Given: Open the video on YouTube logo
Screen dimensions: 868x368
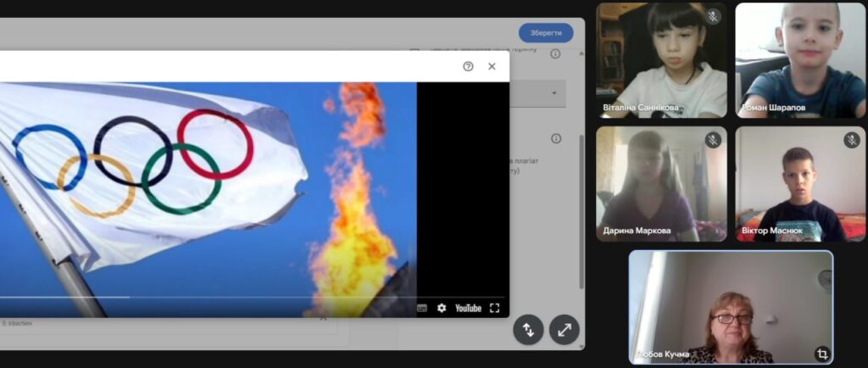Looking at the screenshot, I should pos(468,309).
